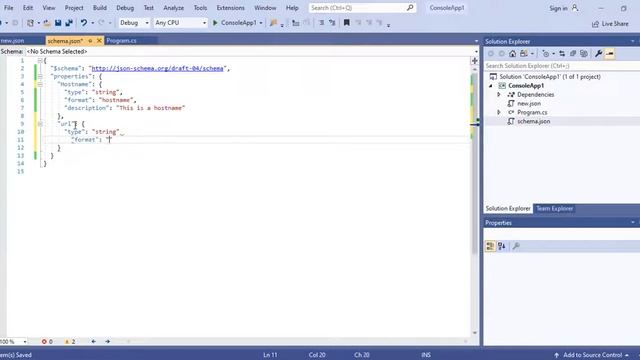Switch to the Program.cs editor tab
640x360 pixels.
pos(122,41)
